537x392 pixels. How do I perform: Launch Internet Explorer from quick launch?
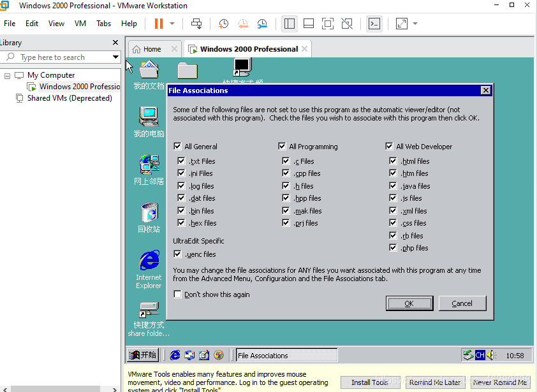[175, 356]
